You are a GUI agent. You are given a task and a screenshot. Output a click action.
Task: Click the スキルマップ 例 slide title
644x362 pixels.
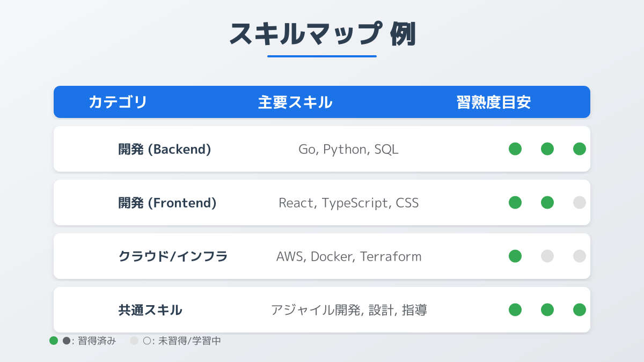(x=322, y=35)
